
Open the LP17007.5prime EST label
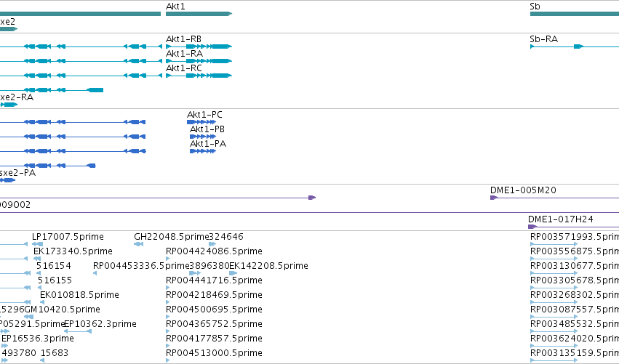tap(68, 237)
